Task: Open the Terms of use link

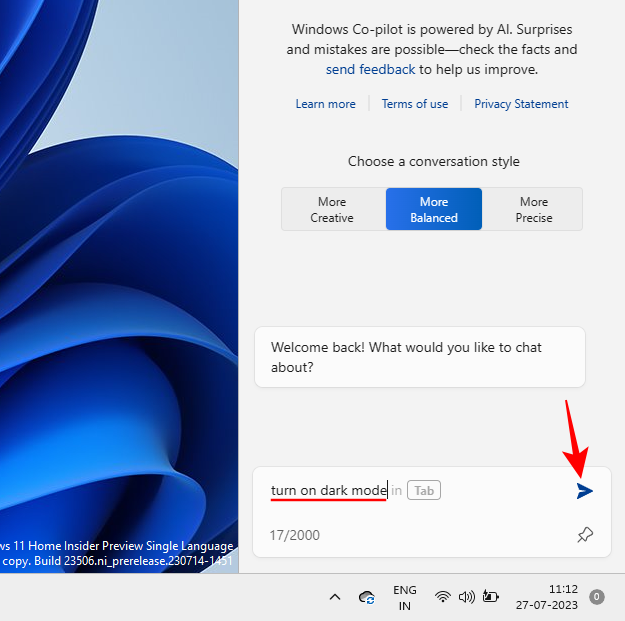Action: click(x=415, y=104)
